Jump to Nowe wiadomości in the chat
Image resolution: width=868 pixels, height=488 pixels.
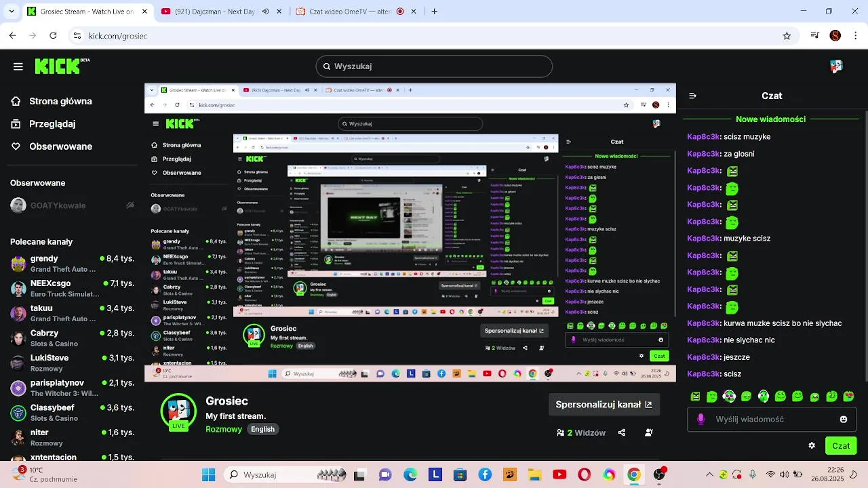771,119
